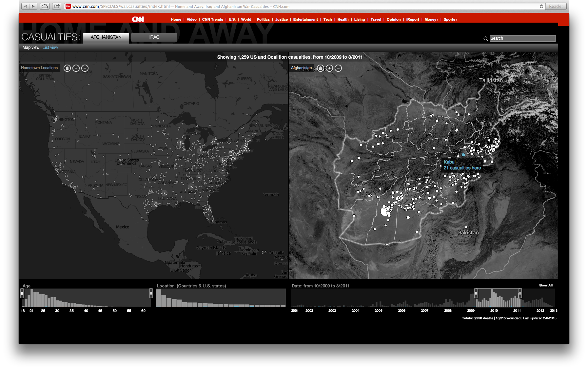588x370 pixels.
Task: Reset Hometown Locations map to home view
Action: click(67, 68)
